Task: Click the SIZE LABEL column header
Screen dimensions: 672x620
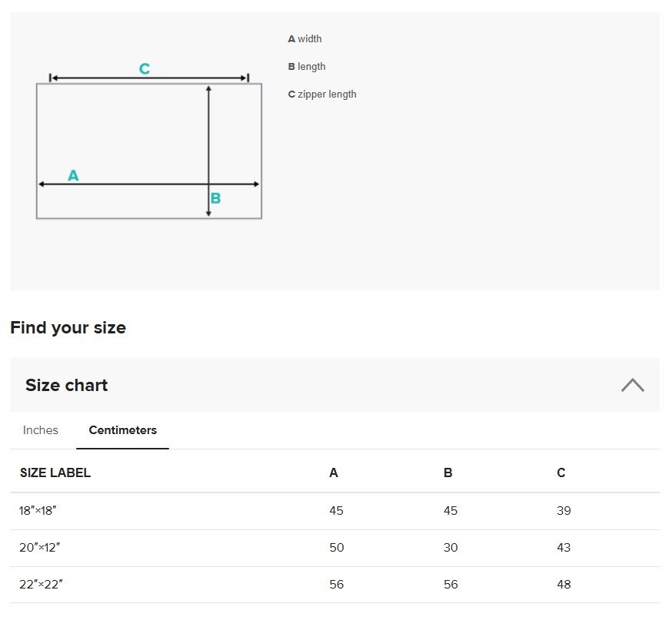Action: (x=55, y=472)
